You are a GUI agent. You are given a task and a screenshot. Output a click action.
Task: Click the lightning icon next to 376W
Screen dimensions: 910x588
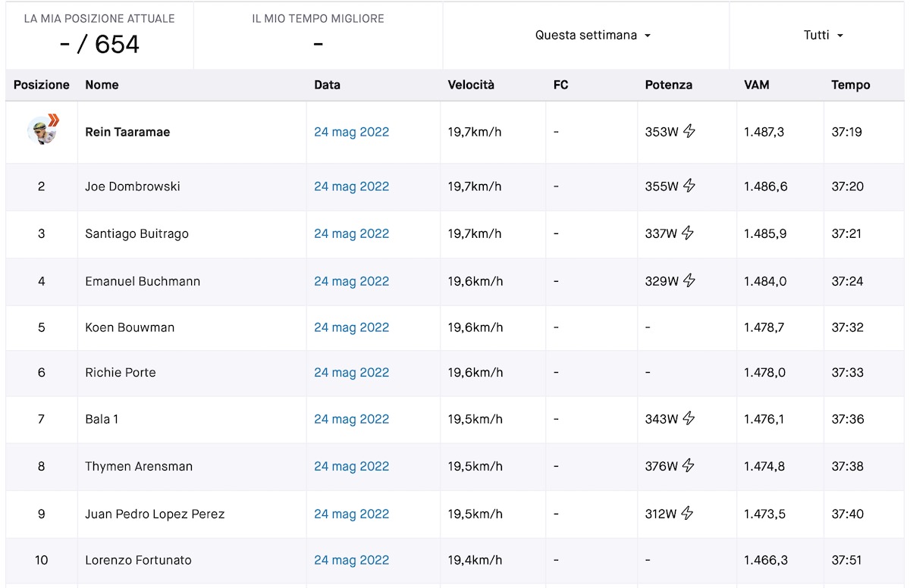pos(688,466)
